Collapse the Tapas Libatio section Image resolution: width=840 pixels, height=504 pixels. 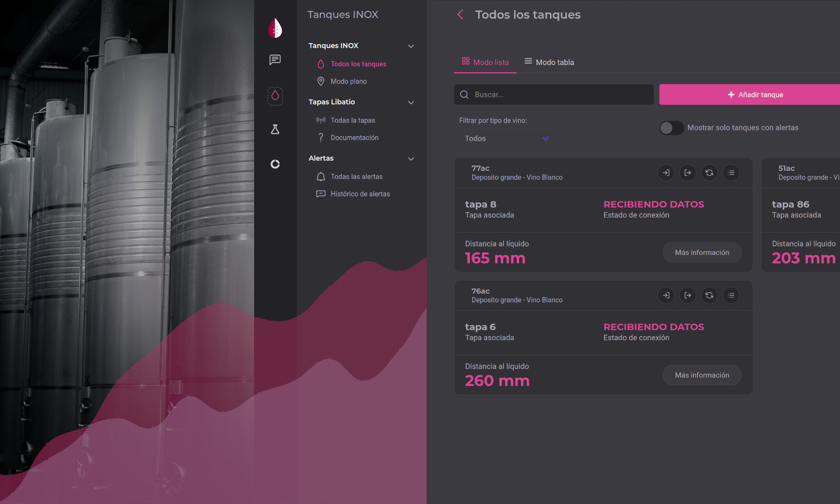coord(411,102)
